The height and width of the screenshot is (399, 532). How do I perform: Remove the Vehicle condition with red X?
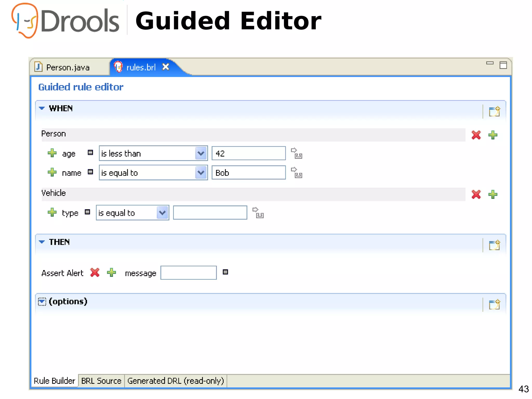click(476, 194)
